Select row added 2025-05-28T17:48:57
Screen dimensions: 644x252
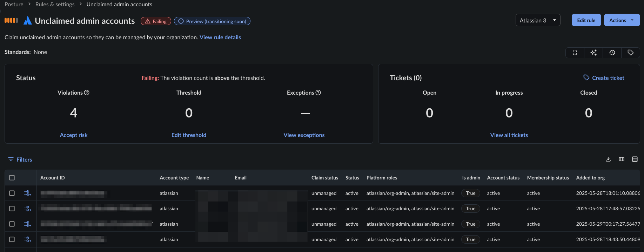[12, 209]
